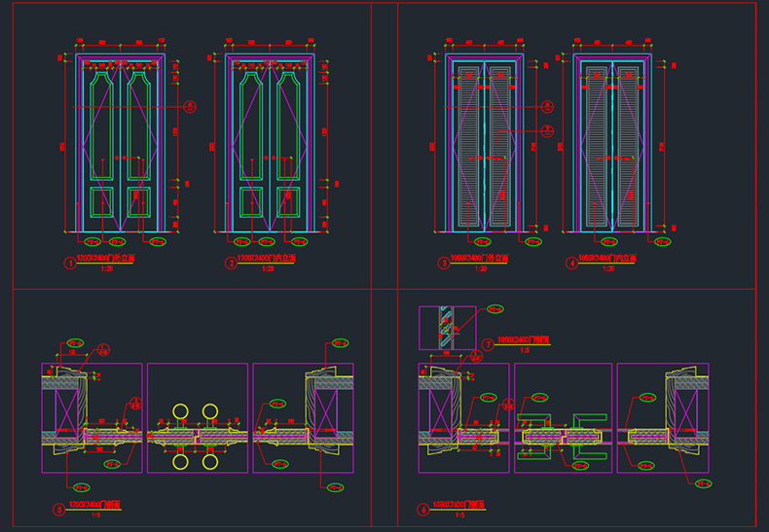
Task: Select the circled number 2 drawing marker
Action: (x=231, y=264)
